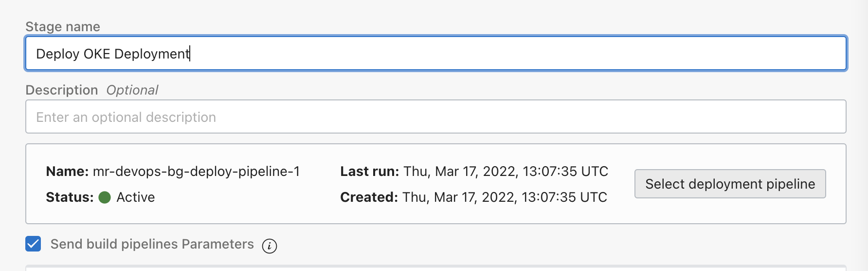Viewport: 868px width, 271px height.
Task: Focus the optional Description input field
Action: pos(435,117)
